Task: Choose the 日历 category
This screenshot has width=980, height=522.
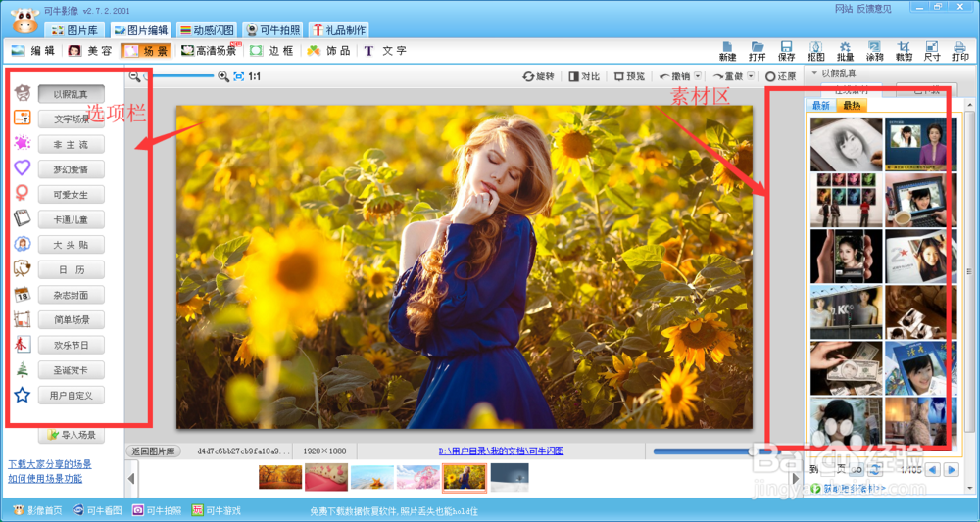Action: [x=72, y=269]
